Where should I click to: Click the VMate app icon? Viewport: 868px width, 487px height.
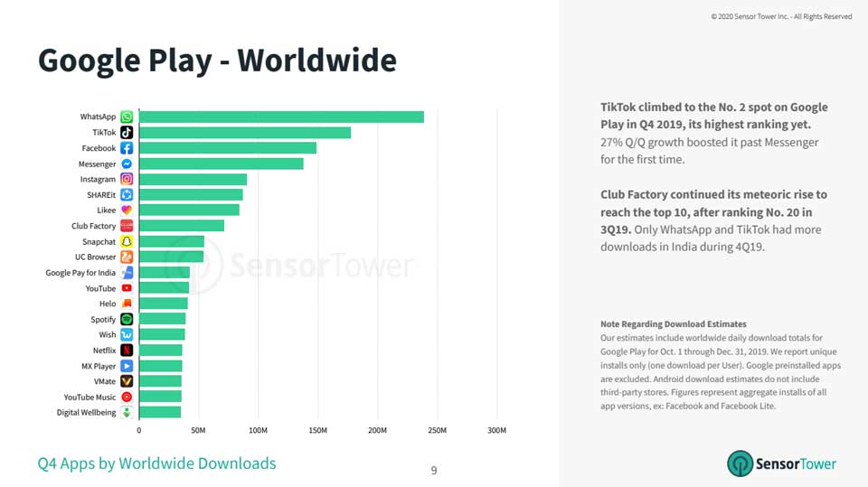(x=127, y=381)
